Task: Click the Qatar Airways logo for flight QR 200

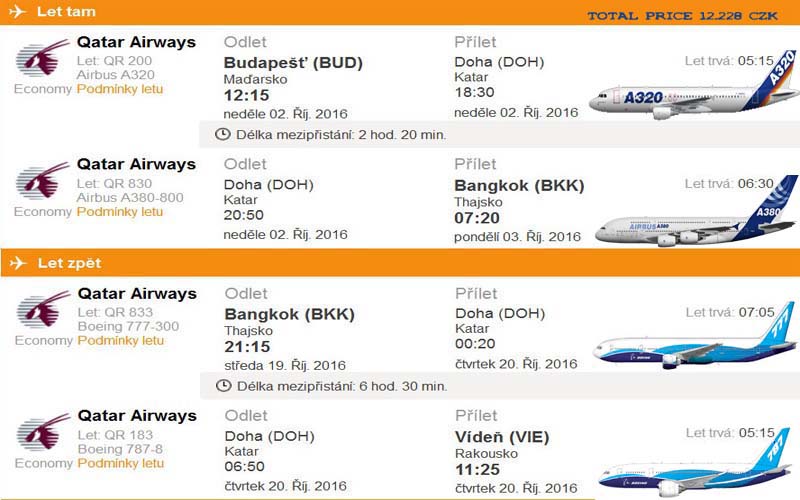Action: tap(42, 58)
